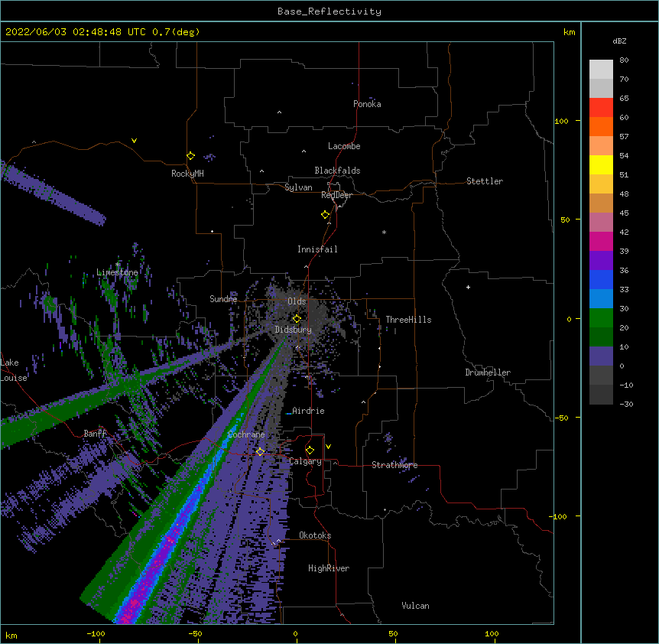Pick the 60-57 dBZ orange legend swatch
Viewport: 659px width, 644px height.
(601, 126)
